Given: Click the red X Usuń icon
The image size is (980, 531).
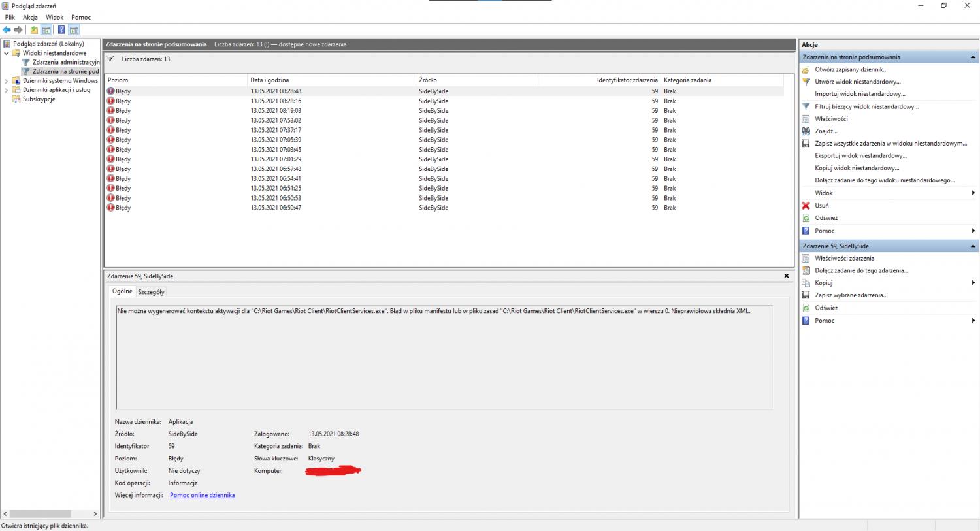Looking at the screenshot, I should (x=806, y=206).
